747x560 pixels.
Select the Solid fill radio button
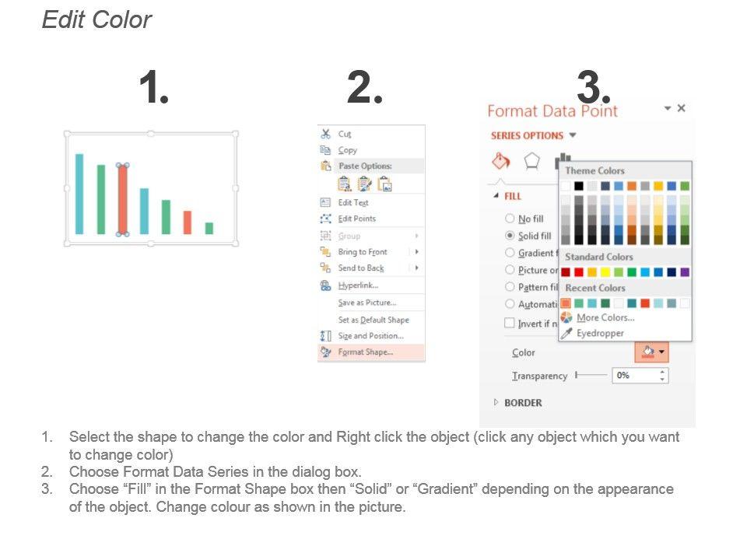pyautogui.click(x=510, y=236)
